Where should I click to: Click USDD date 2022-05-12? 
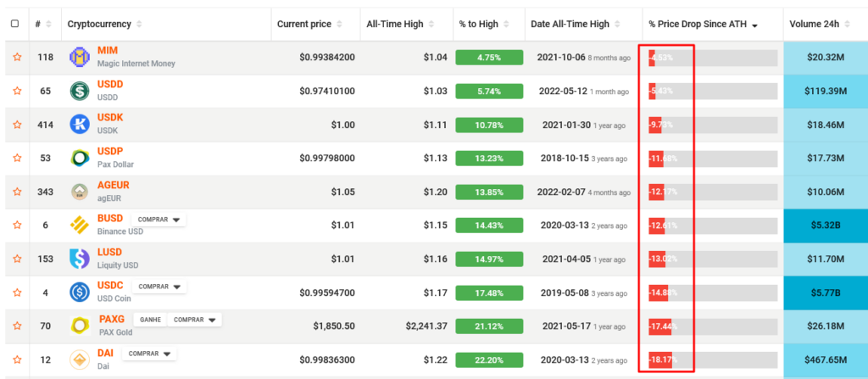(563, 92)
